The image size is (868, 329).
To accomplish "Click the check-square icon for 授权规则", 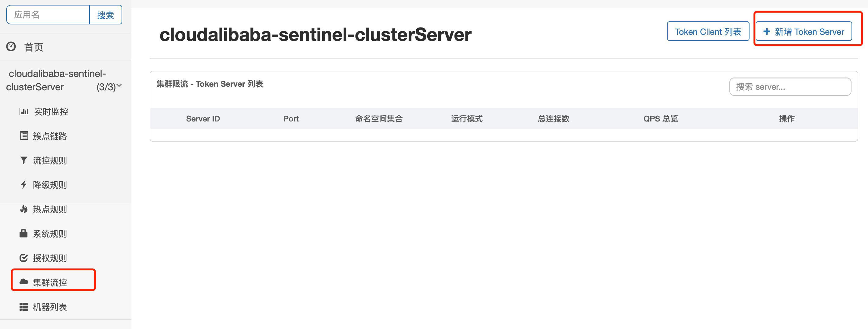I will (24, 258).
